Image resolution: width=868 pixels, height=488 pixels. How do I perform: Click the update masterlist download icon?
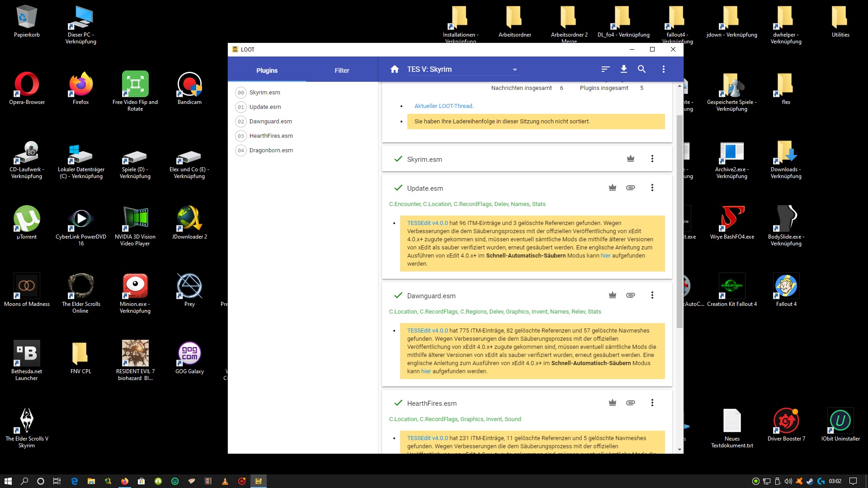623,69
